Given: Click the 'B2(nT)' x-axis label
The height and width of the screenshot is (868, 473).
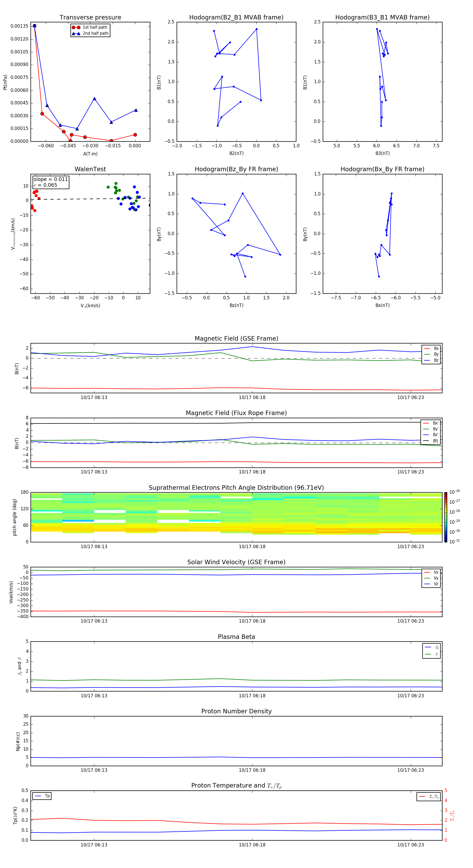Looking at the screenshot, I should (236, 153).
